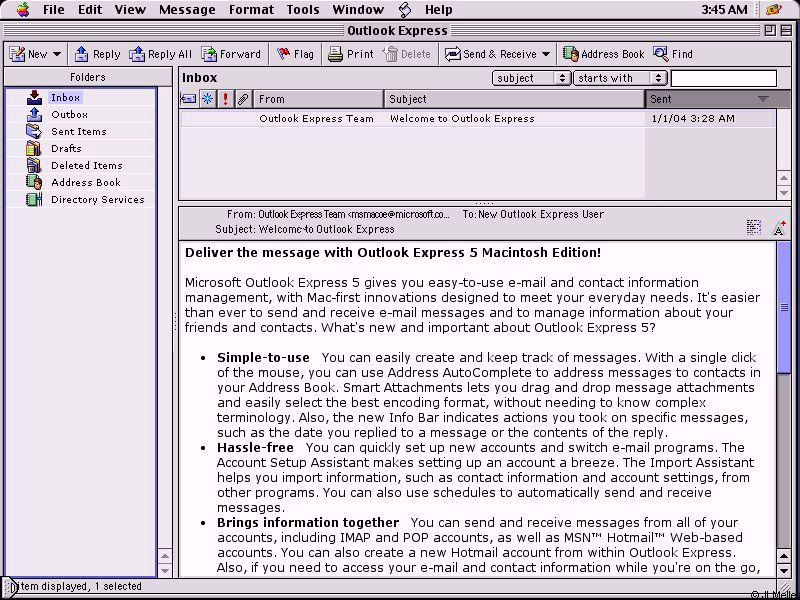
Task: Open the subject filter field dropdown
Action: (x=531, y=78)
